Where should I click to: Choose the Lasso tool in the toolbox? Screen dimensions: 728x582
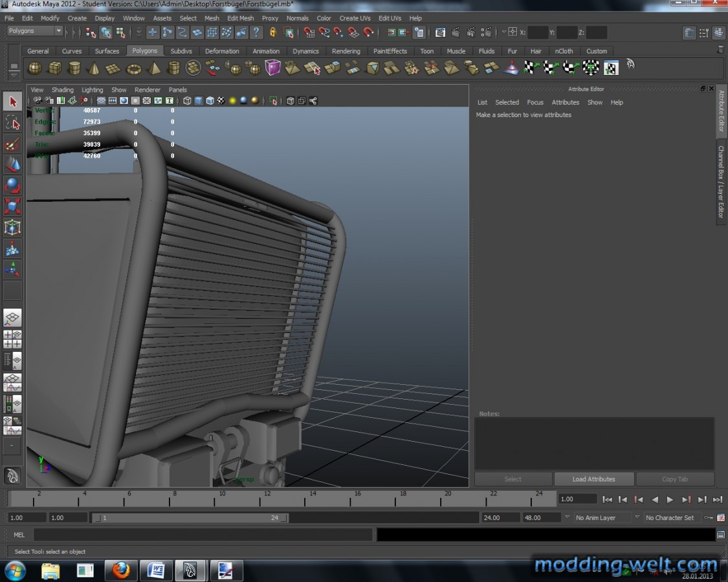click(12, 123)
